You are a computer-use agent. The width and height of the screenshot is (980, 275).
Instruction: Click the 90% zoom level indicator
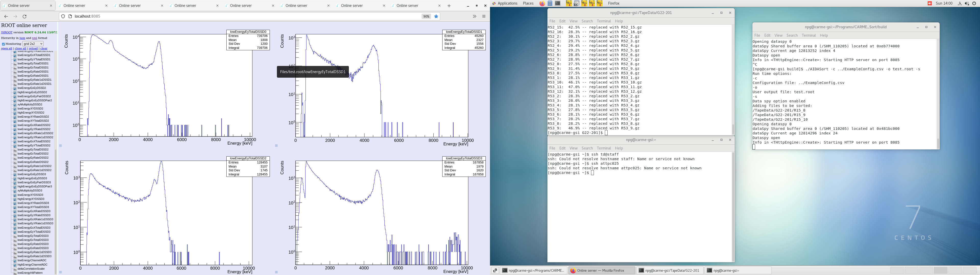[426, 16]
